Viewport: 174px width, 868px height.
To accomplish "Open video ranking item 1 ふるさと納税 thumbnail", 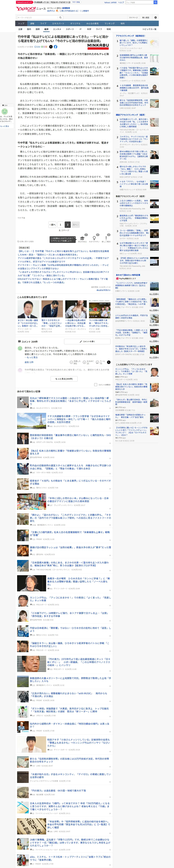I will coord(154,204).
